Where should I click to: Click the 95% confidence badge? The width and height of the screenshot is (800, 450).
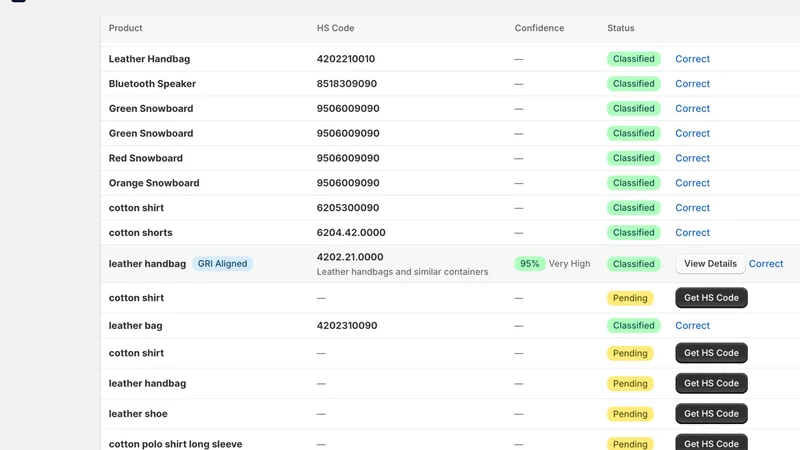(x=530, y=264)
